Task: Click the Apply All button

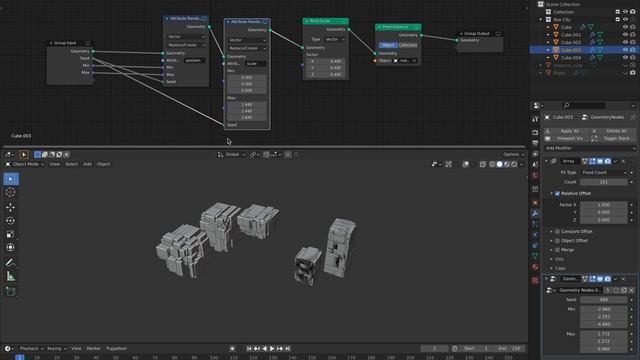Action: coord(566,131)
